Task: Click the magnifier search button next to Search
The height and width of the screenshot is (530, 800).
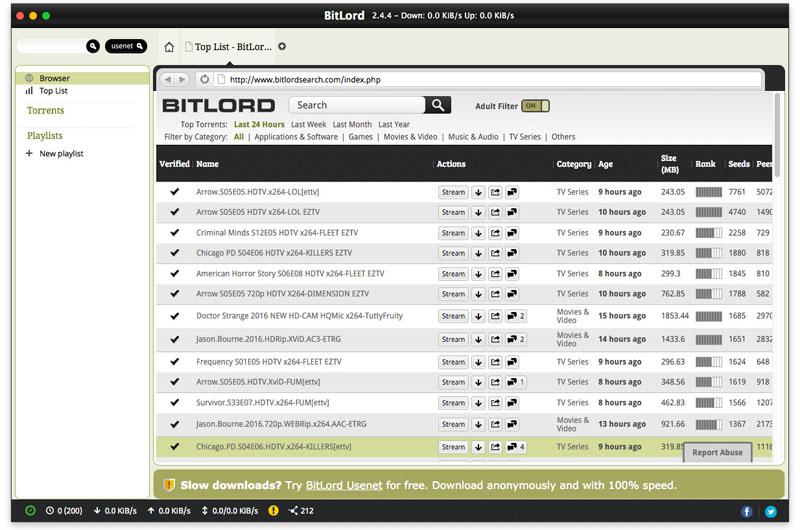Action: point(438,105)
